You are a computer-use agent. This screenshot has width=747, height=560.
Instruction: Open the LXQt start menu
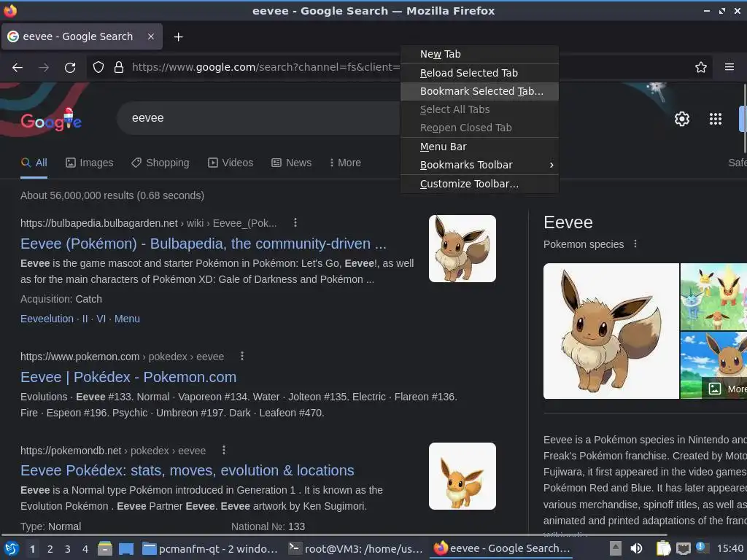pos(12,548)
